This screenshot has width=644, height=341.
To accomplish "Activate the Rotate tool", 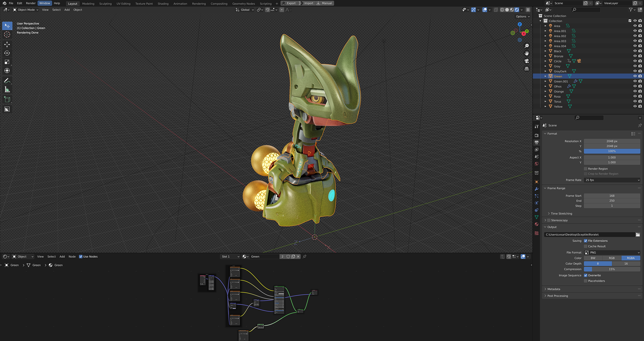I will pos(7,53).
